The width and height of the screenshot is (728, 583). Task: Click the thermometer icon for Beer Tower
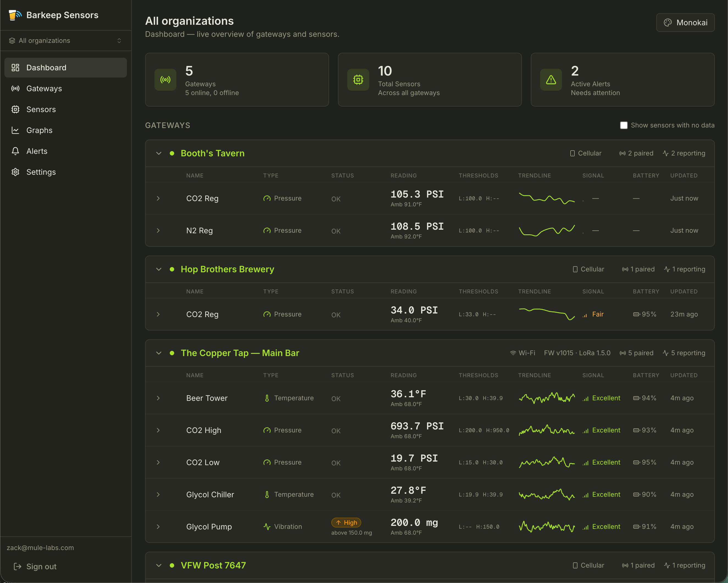click(267, 398)
